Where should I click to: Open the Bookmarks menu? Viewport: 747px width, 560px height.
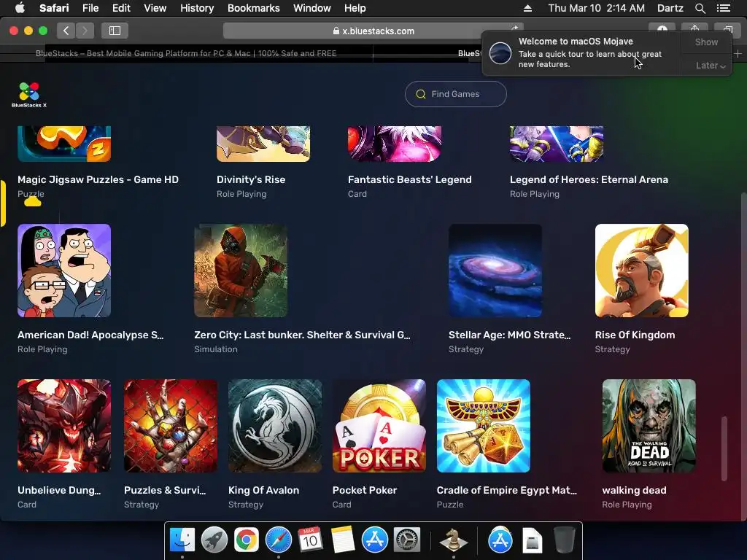coord(253,8)
